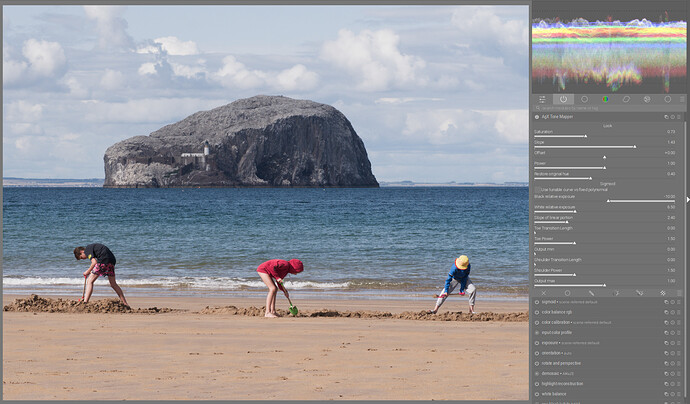Toggle color balance rgb module on/off
690x404 pixels.
click(536, 312)
